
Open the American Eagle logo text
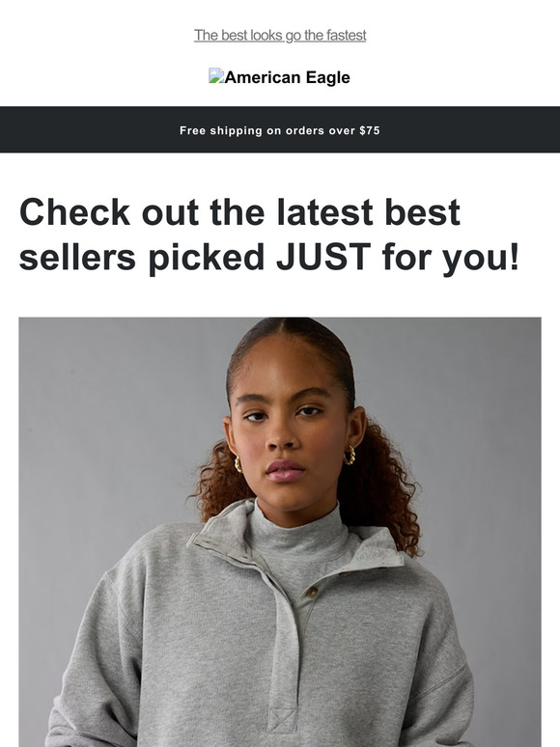pos(287,77)
